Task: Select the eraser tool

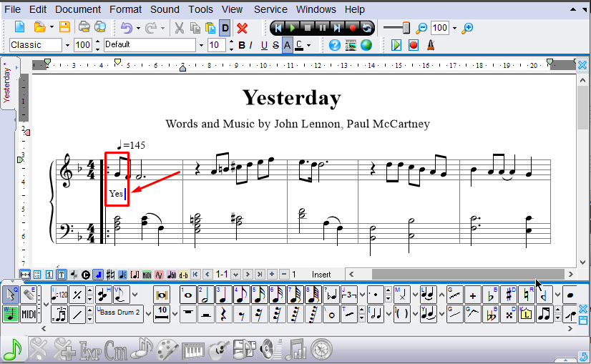Action: point(29,295)
